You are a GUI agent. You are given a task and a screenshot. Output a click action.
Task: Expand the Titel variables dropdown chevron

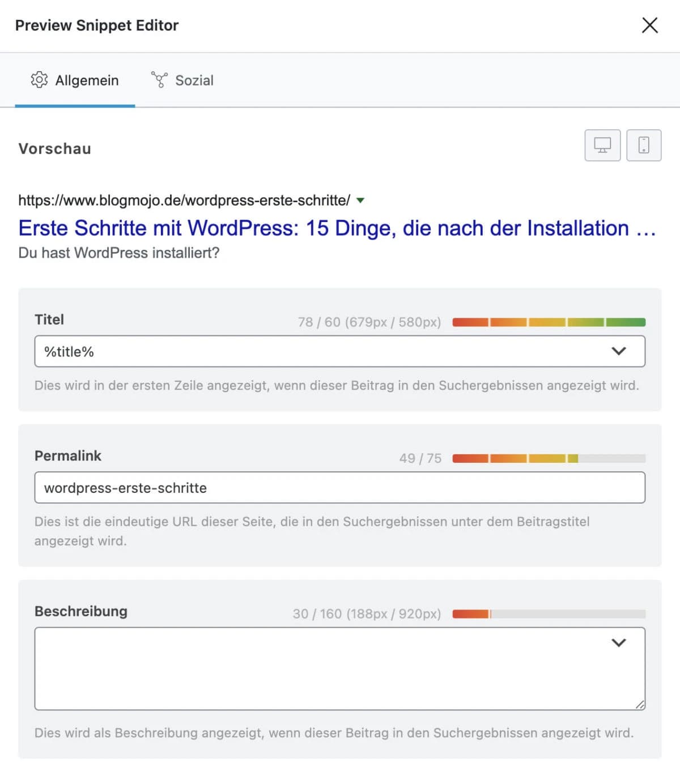(x=619, y=352)
